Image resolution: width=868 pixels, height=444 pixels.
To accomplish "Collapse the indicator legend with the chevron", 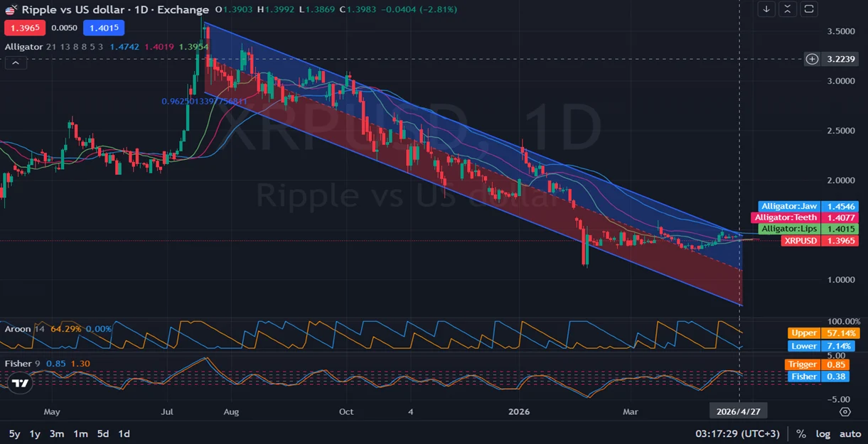I will pos(16,63).
